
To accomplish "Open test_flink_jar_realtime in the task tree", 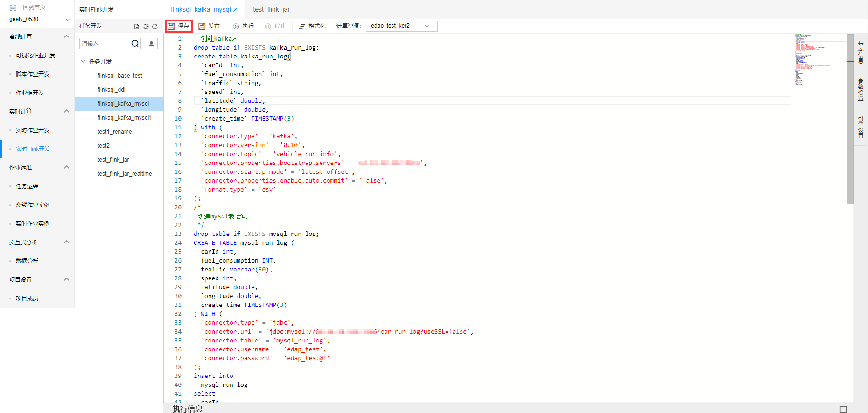I will pyautogui.click(x=125, y=174).
